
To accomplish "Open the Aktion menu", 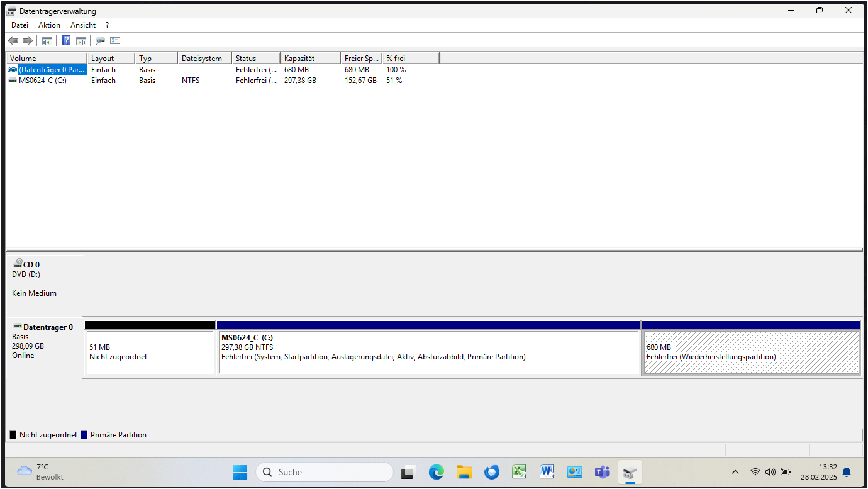I will click(49, 25).
